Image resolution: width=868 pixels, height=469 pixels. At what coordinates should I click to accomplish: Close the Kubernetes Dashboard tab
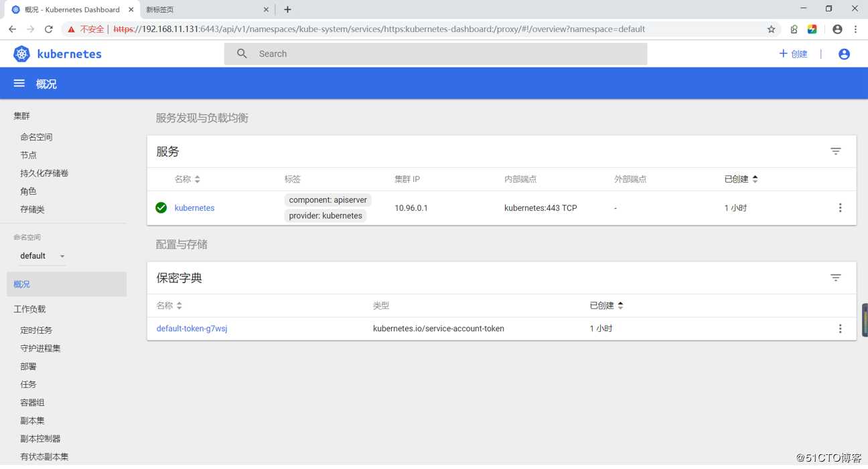tap(131, 9)
